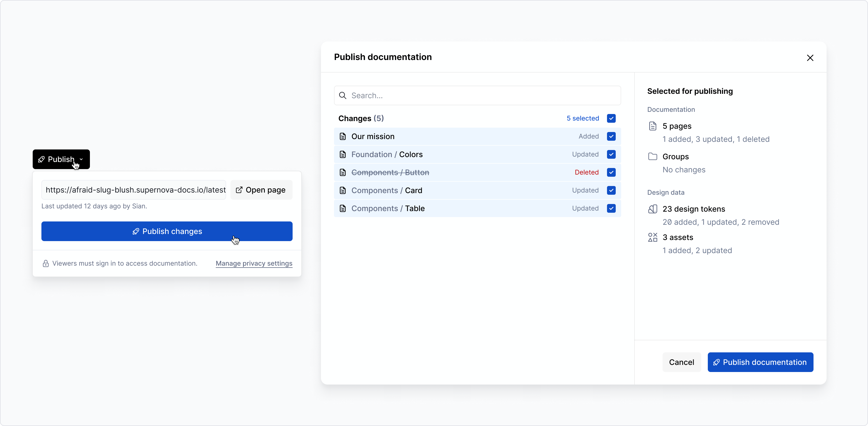Click the rocket icon in Publish button
Viewport: 868px width, 426px height.
[41, 159]
